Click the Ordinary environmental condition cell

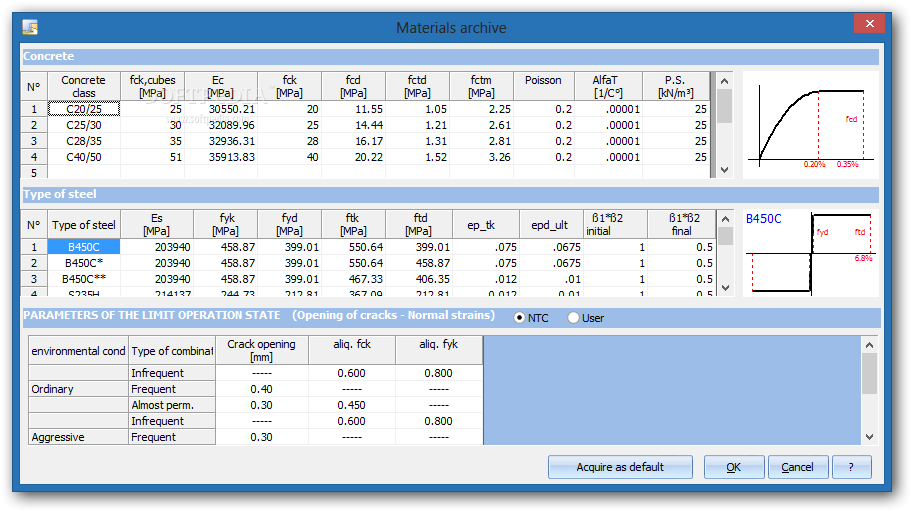[78, 389]
